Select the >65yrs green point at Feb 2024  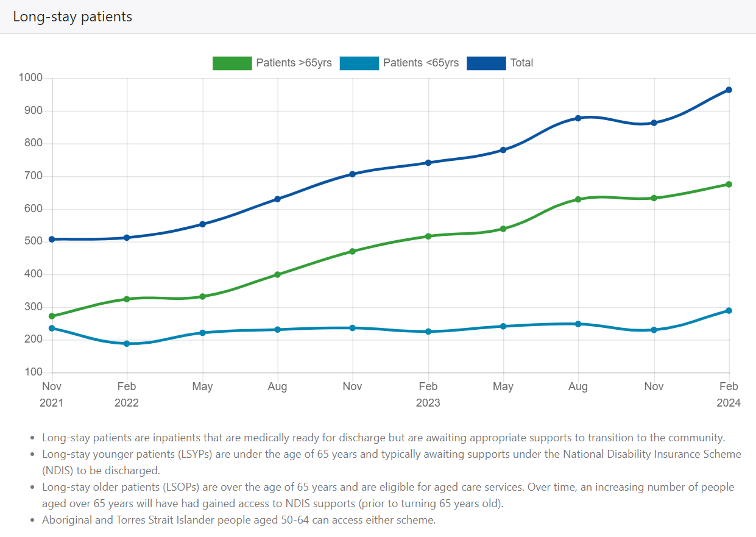(729, 185)
